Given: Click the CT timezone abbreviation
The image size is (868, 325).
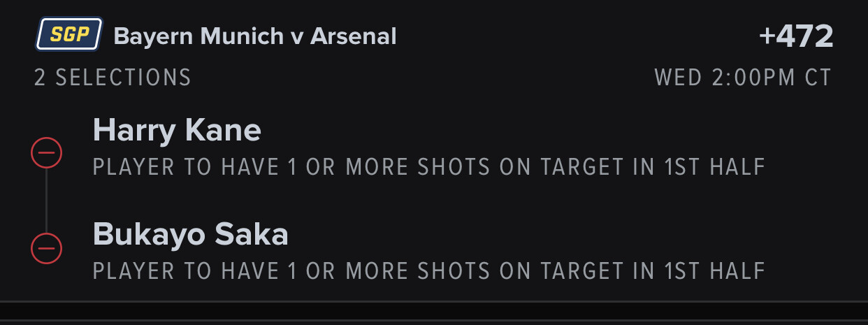Looking at the screenshot, I should [x=818, y=78].
